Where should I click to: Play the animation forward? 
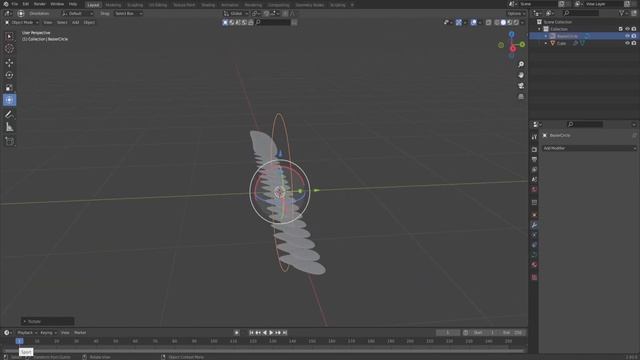pyautogui.click(x=271, y=333)
